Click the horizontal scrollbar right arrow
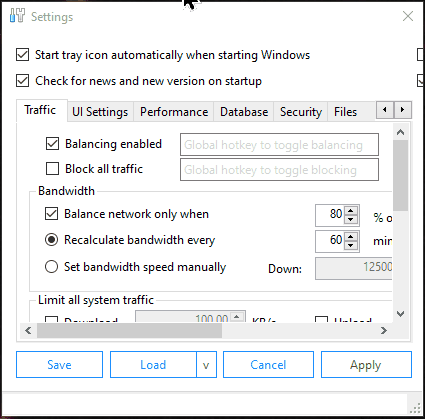 click(384, 330)
